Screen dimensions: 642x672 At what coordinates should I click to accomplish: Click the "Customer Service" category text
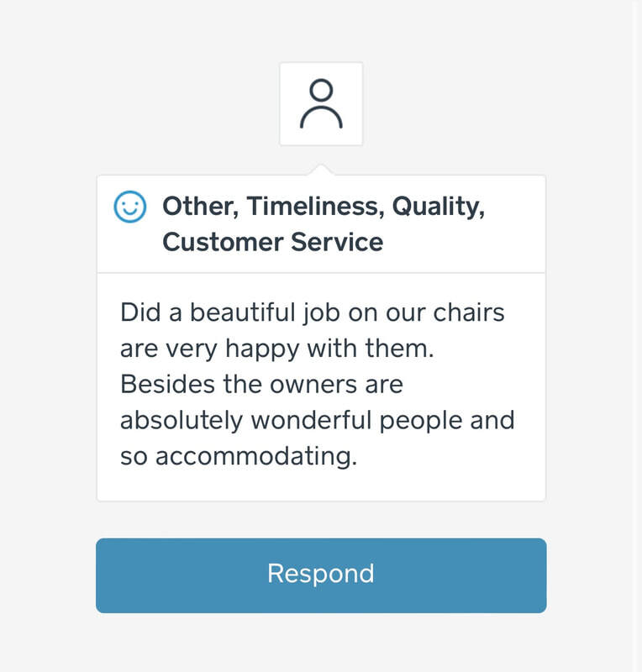click(272, 242)
